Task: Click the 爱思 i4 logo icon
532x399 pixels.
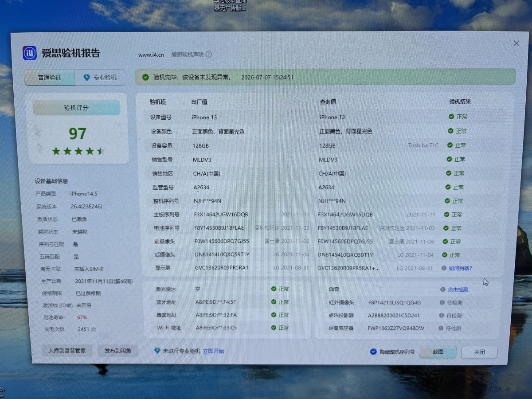Action: tap(30, 53)
